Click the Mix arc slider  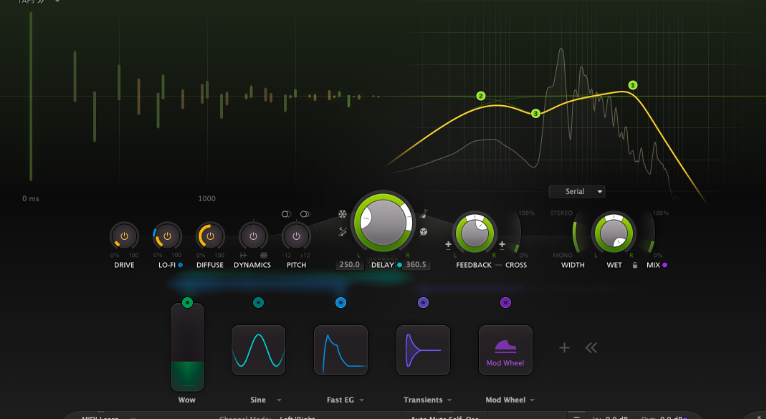coord(652,233)
